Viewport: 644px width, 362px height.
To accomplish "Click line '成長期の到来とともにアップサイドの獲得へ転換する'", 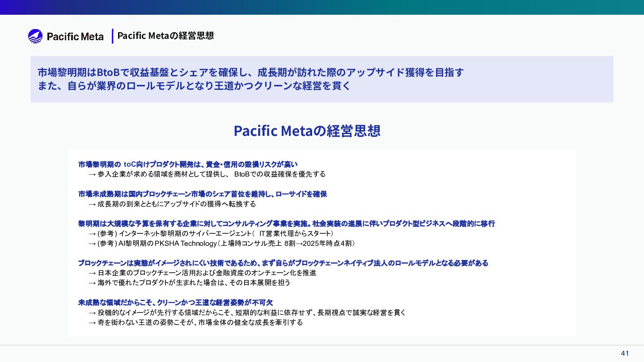I will click(x=172, y=204).
